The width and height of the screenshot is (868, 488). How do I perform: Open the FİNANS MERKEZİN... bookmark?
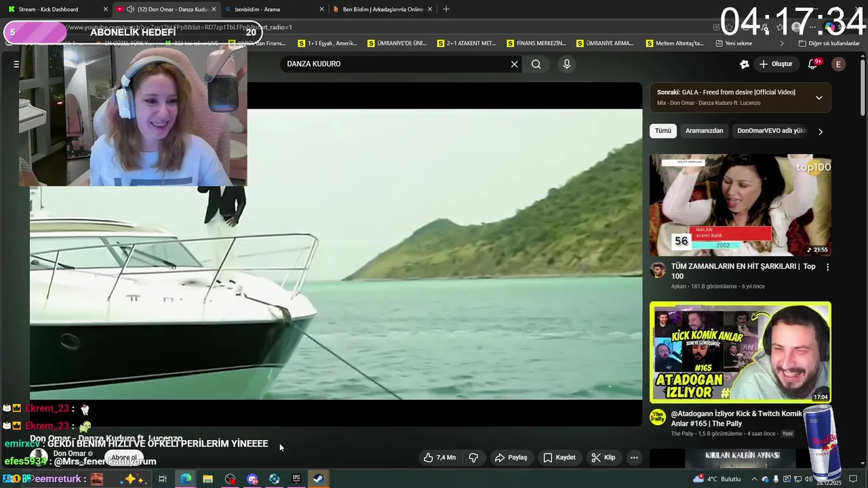click(x=536, y=43)
